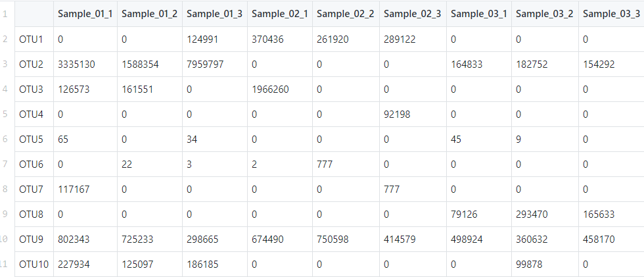The height and width of the screenshot is (277, 644).
Task: Click the OTU6 cell containing 22
Action: (150, 164)
